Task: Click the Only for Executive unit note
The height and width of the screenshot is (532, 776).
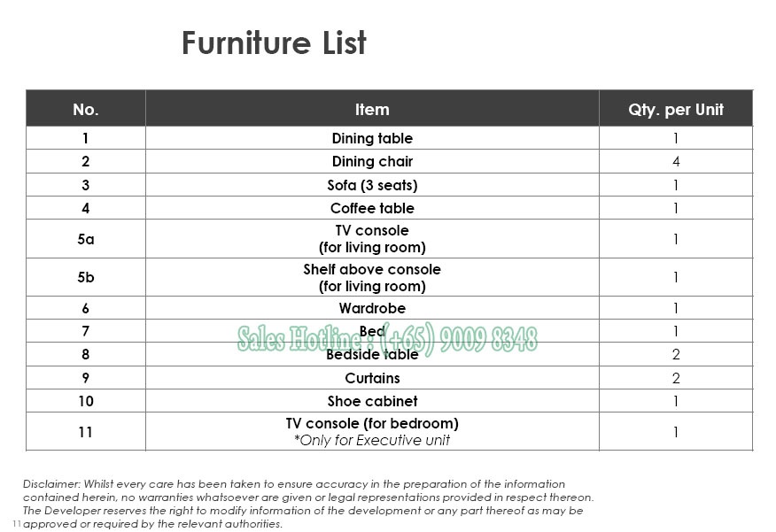Action: pos(372,440)
